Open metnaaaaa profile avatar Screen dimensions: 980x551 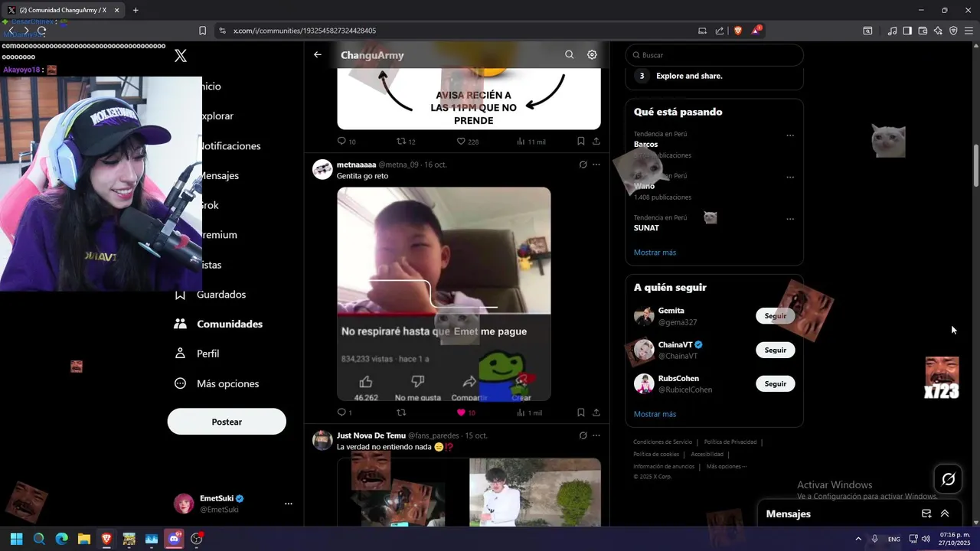(322, 170)
